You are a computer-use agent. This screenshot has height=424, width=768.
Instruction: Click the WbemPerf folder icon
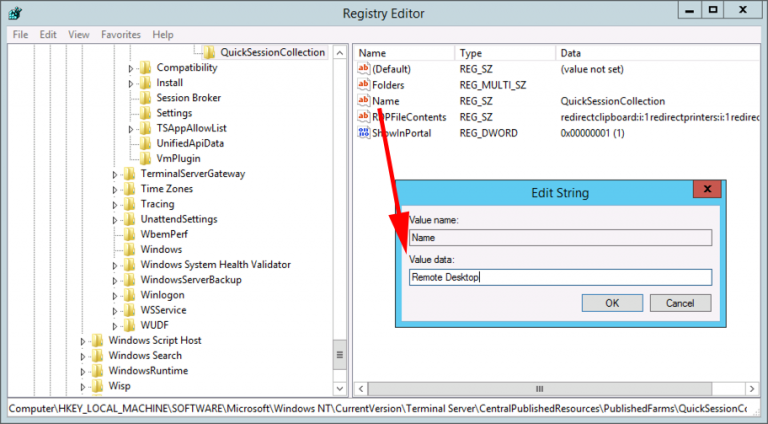(x=129, y=235)
